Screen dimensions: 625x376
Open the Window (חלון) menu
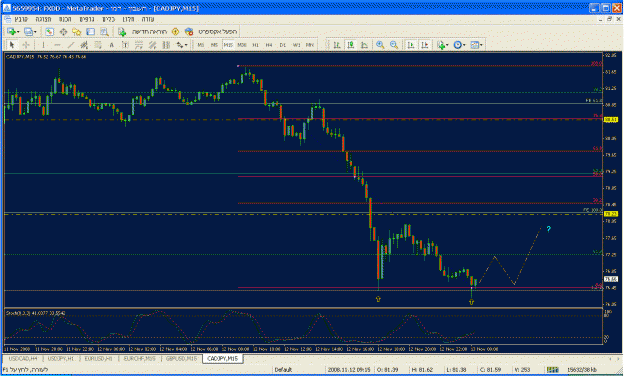tap(128, 19)
